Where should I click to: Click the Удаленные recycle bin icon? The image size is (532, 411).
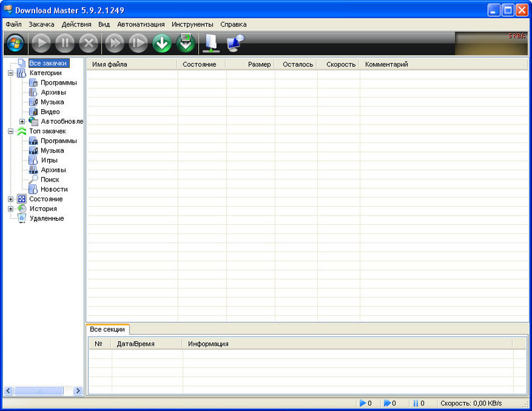(22, 218)
